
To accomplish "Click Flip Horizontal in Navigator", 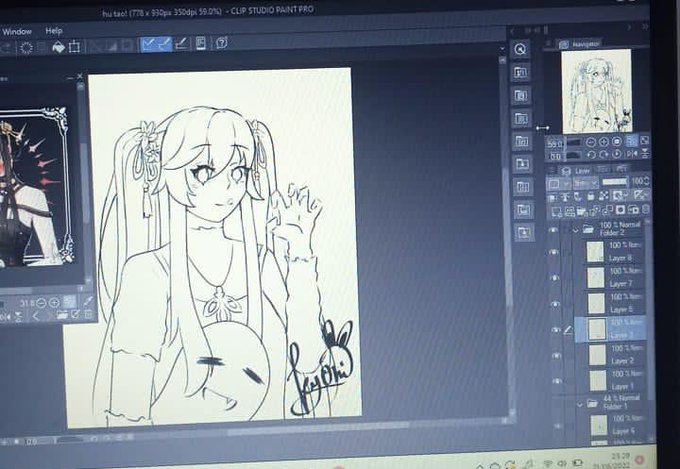I will [631, 153].
